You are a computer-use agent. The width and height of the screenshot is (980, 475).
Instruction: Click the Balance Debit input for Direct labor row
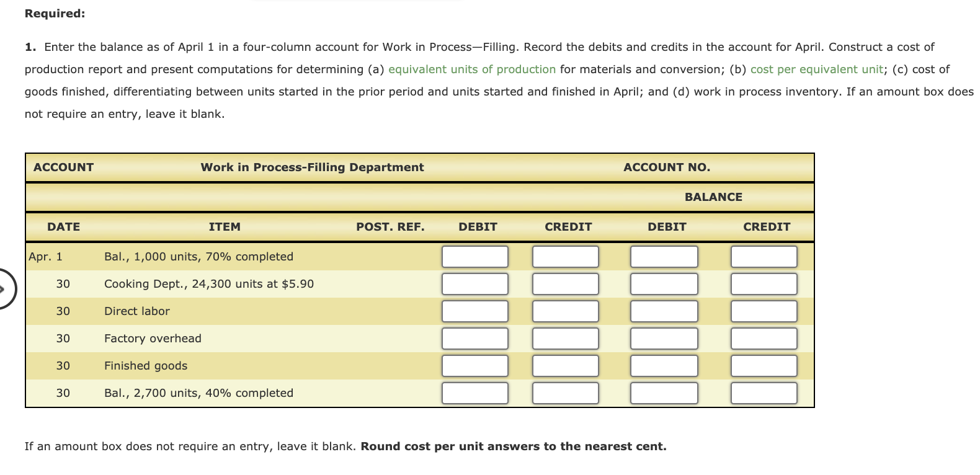pos(664,311)
